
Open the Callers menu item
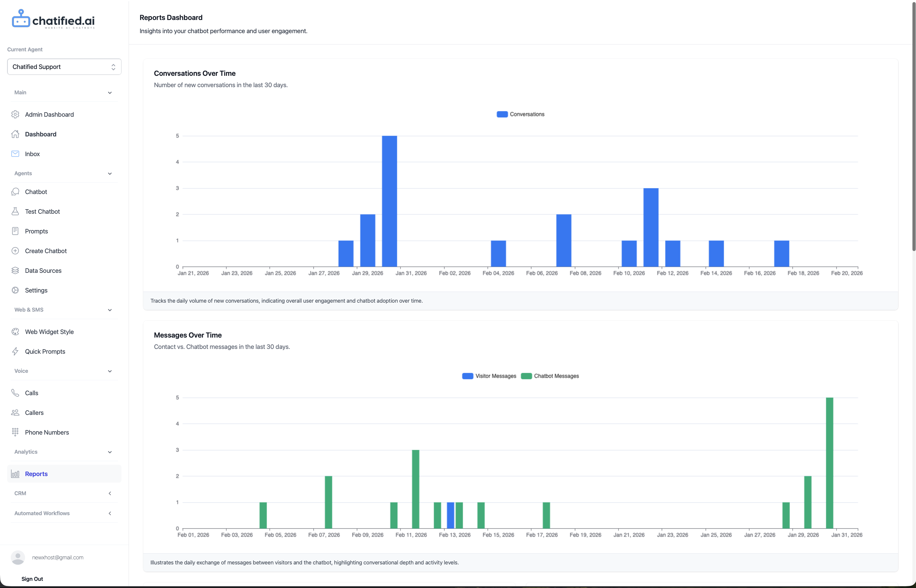click(34, 413)
